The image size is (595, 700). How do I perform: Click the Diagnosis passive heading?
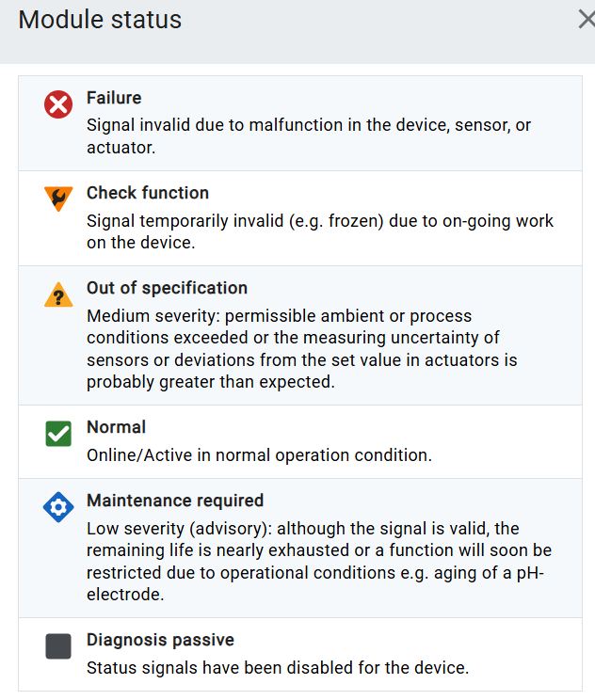point(160,640)
